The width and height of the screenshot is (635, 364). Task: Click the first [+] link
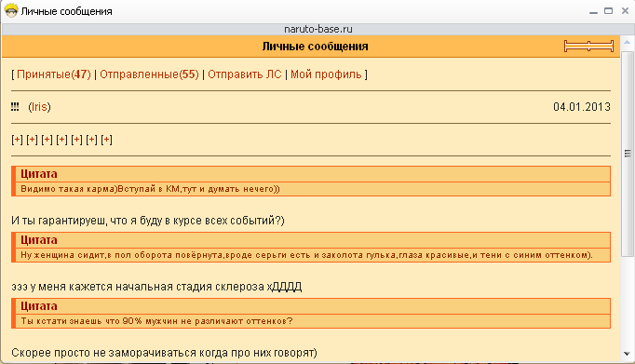pyautogui.click(x=17, y=140)
